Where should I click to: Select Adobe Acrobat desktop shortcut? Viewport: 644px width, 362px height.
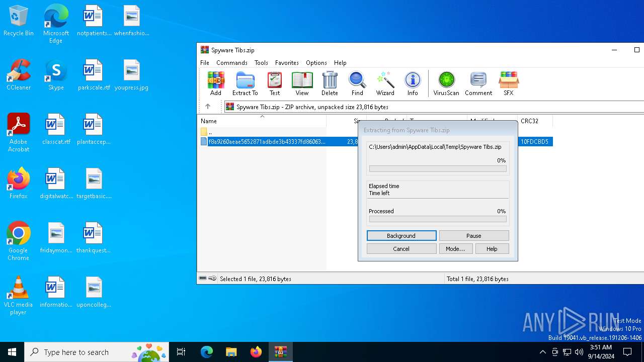pyautogui.click(x=19, y=133)
